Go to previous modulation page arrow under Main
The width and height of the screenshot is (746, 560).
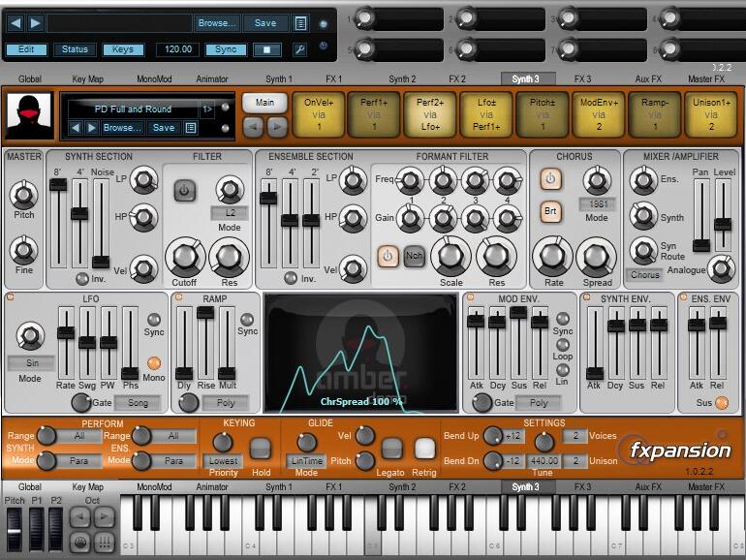253,127
